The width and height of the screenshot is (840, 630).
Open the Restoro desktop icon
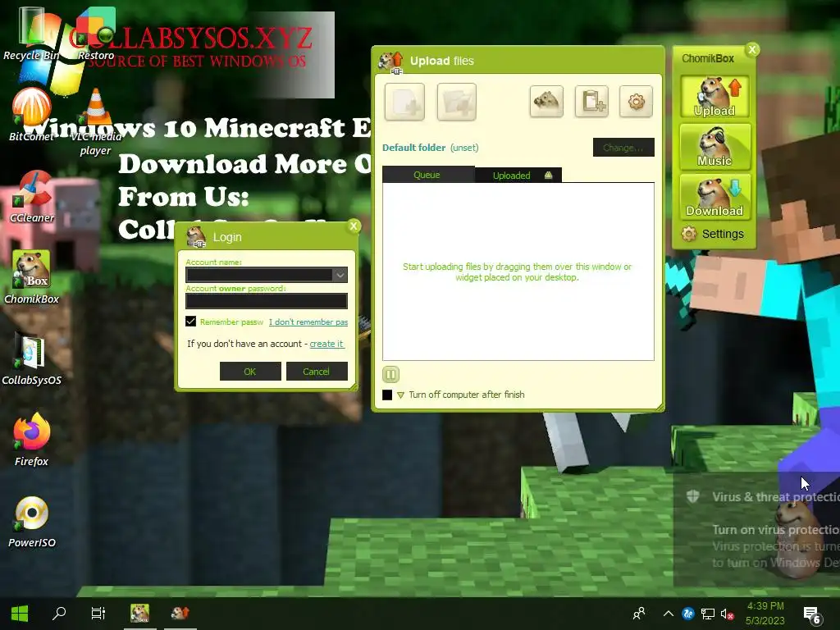click(96, 34)
